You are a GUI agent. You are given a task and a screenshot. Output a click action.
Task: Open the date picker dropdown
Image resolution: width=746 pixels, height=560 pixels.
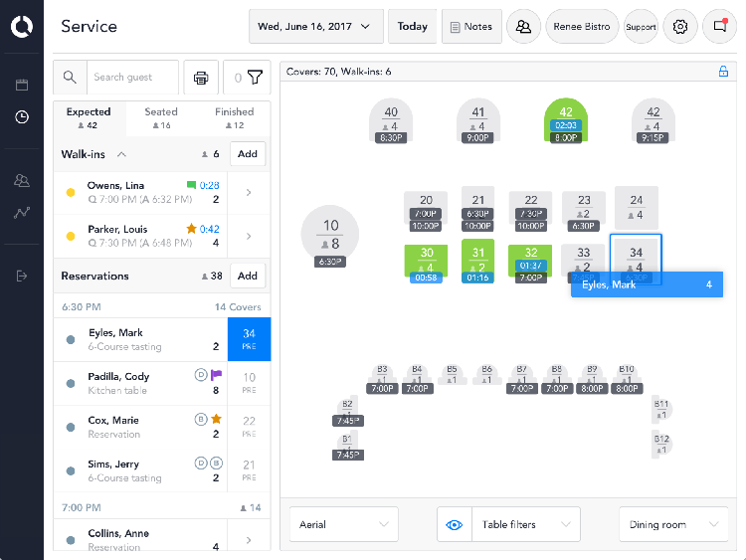315,27
